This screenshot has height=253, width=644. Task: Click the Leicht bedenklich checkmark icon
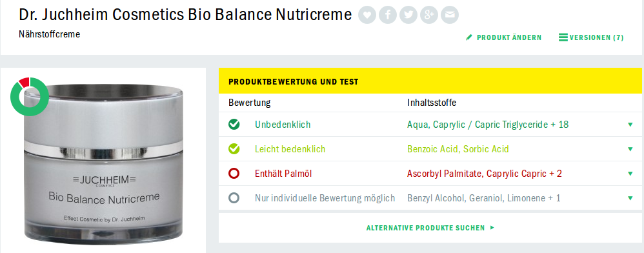click(234, 148)
